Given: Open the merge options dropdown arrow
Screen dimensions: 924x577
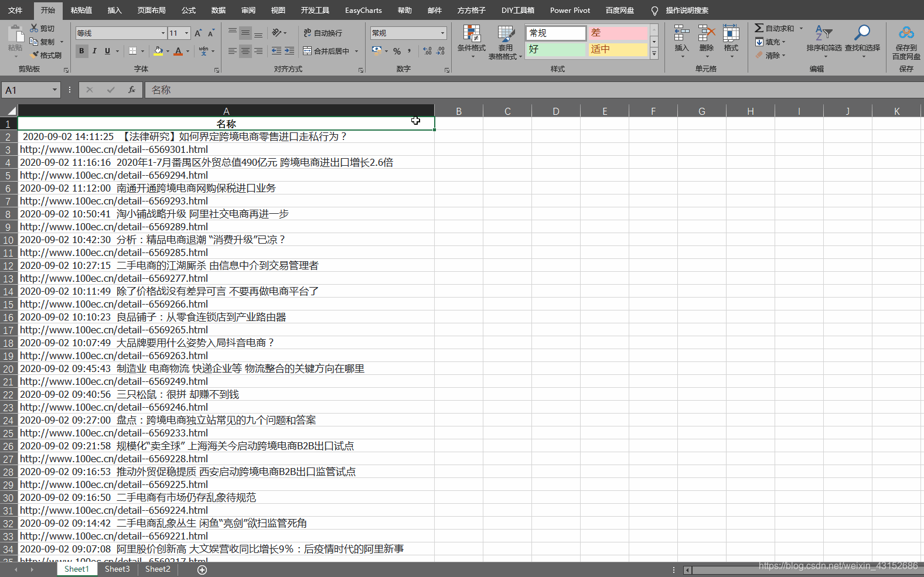Looking at the screenshot, I should click(356, 51).
